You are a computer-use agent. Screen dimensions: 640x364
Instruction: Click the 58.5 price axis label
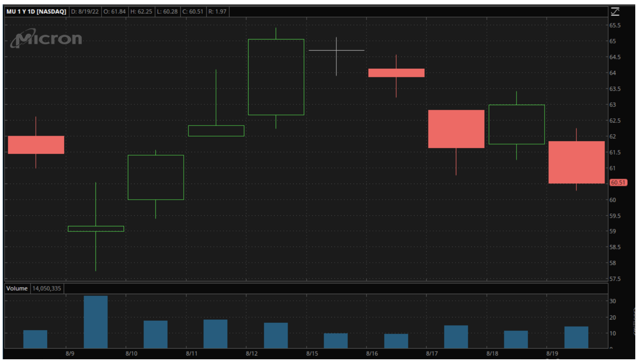coord(615,247)
